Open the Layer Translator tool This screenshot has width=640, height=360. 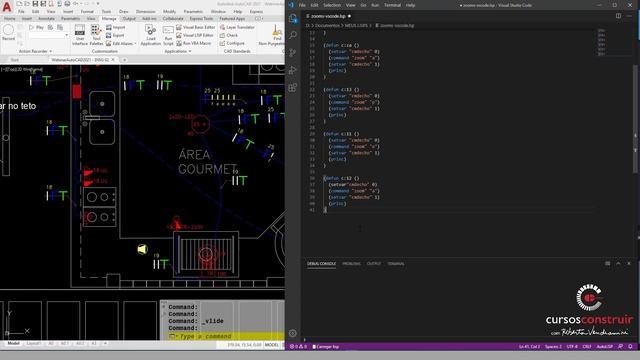(x=237, y=27)
